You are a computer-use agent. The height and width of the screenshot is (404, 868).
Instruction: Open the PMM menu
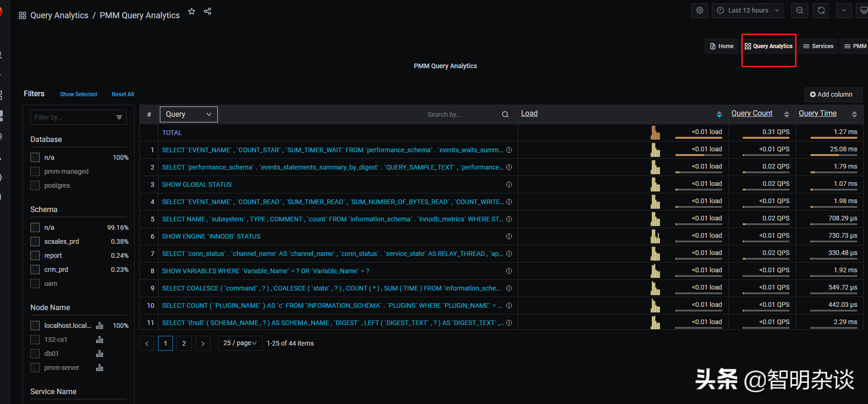855,46
